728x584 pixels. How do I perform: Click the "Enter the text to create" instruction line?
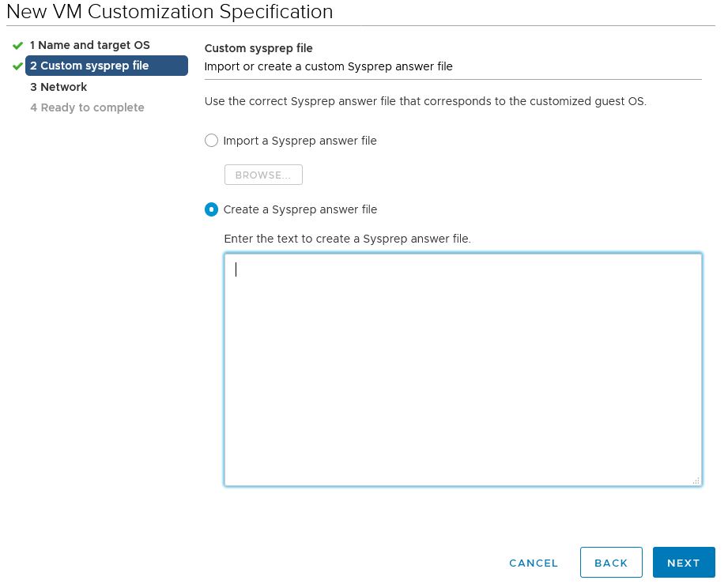point(347,239)
